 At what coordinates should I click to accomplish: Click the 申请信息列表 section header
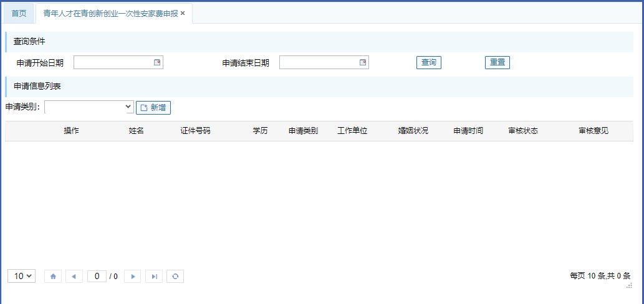pyautogui.click(x=319, y=87)
